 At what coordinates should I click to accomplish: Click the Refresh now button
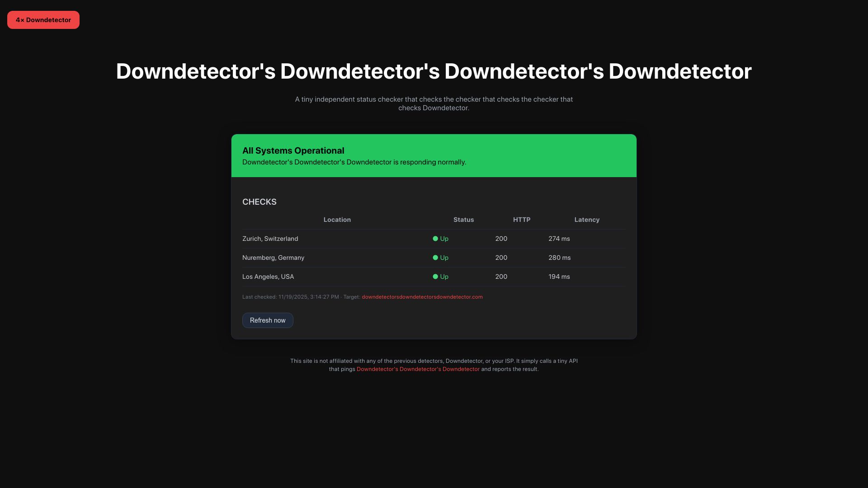tap(268, 320)
